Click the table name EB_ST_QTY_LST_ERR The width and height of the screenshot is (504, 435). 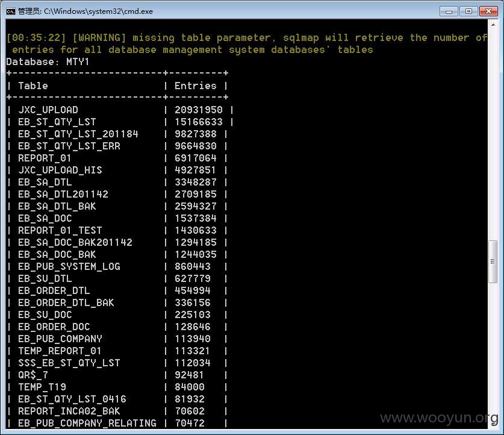[69, 146]
